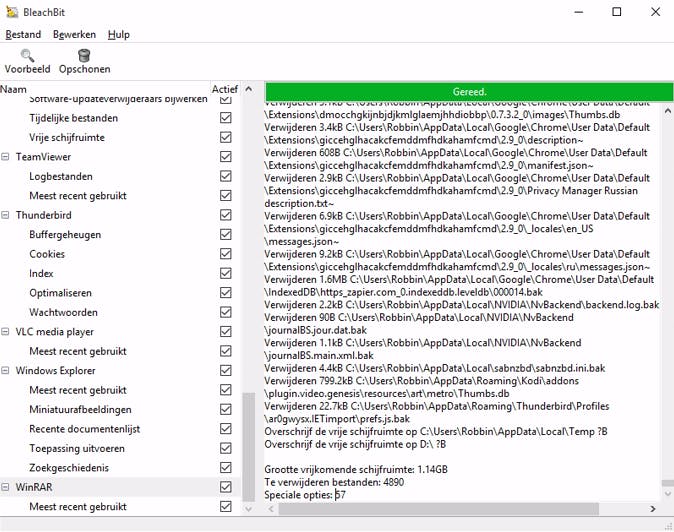Select Toepassing uitvoeren item
Image resolution: width=674 pixels, height=532 pixels.
(x=77, y=448)
